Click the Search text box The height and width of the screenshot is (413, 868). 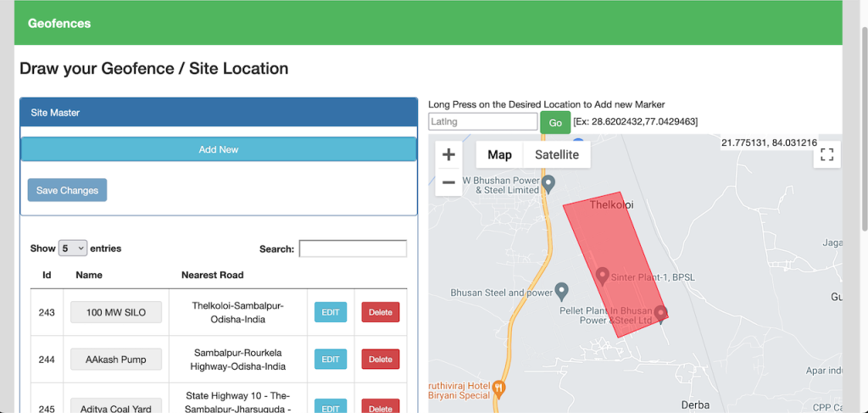click(353, 248)
